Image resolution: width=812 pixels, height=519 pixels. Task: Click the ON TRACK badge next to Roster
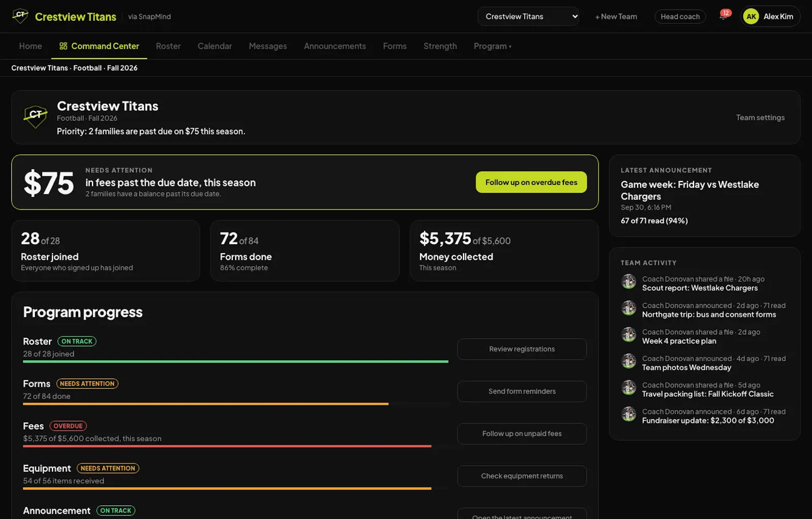click(x=77, y=341)
